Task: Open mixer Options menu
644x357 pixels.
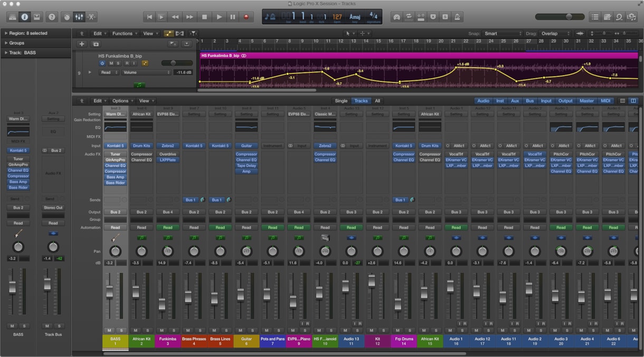Action: point(122,101)
